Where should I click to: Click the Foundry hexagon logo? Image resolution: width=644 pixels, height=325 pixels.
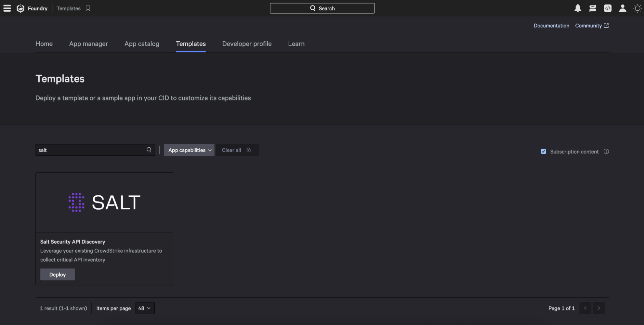point(20,8)
